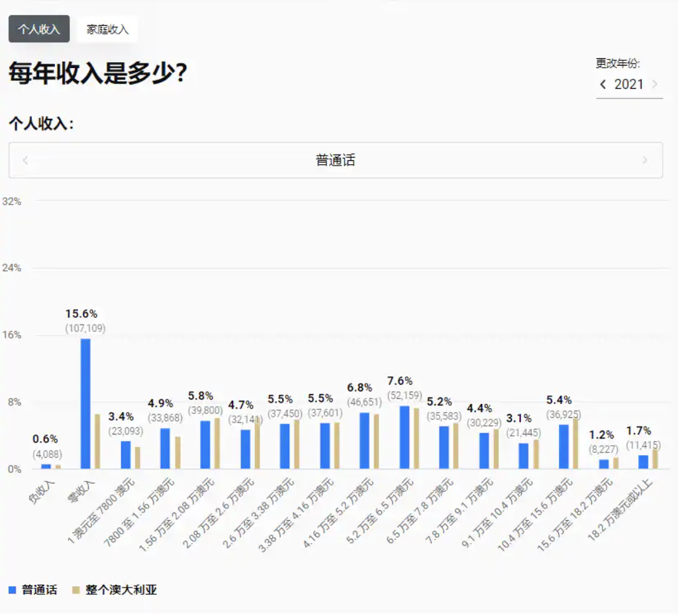The image size is (678, 616).
Task: Open the 家庭收入 tab
Action: 107,29
